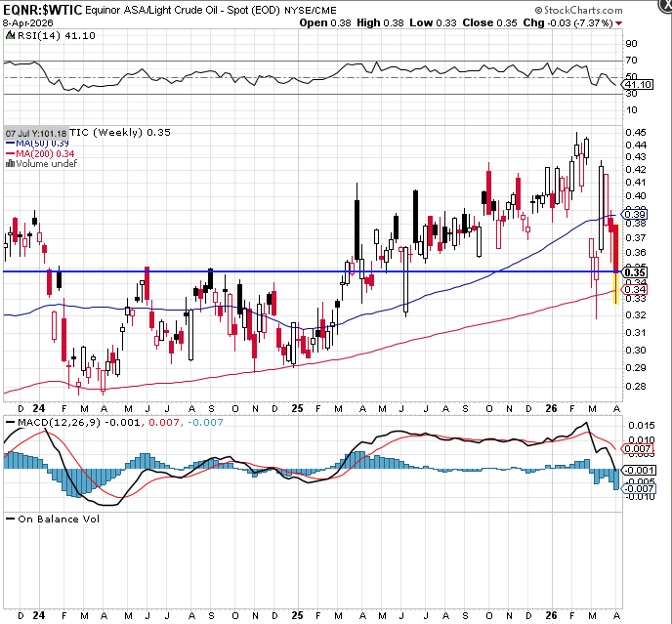Click the 0.41 price axis label

(x=635, y=183)
